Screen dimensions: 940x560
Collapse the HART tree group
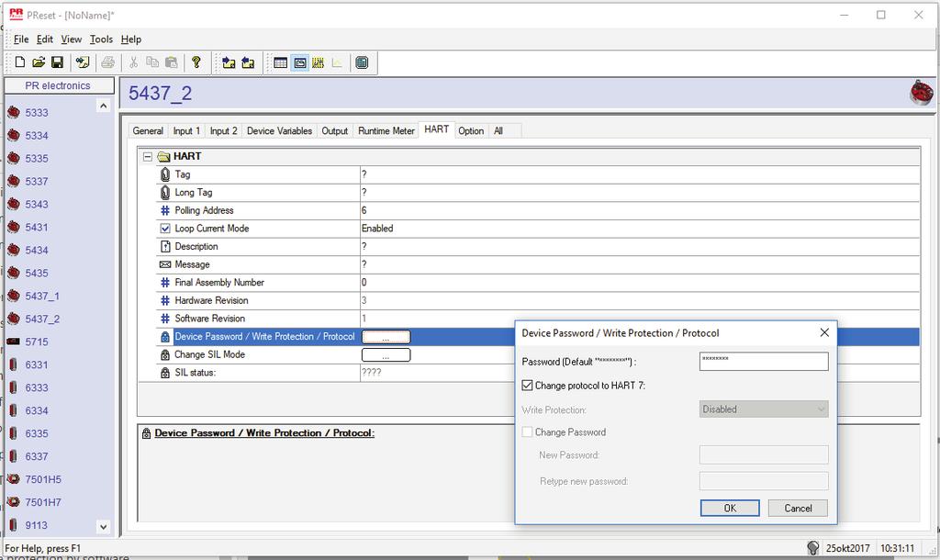tap(147, 156)
